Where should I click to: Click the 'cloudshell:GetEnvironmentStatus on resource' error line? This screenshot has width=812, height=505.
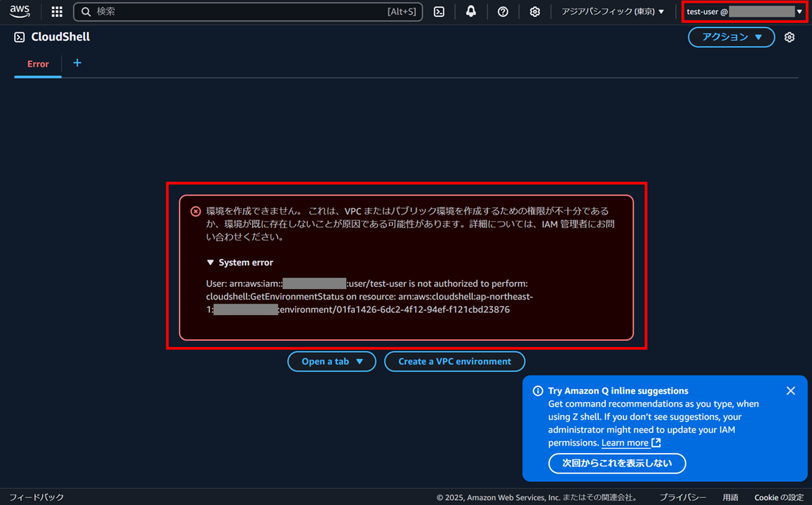click(x=370, y=296)
